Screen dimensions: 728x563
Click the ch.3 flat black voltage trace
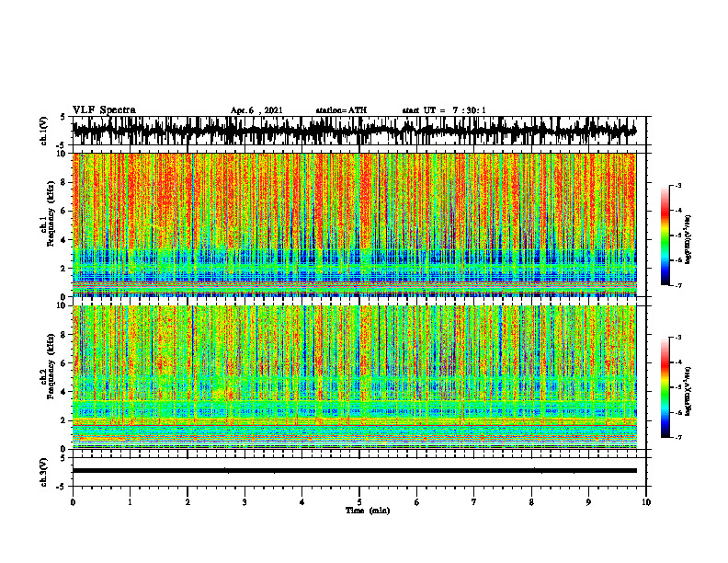355,471
